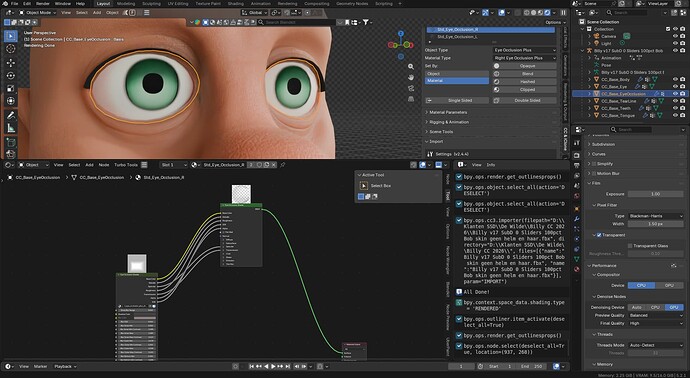Click the perspective/orthographic grid icon in viewport
Screen dimensions: 690x378
coord(411,99)
